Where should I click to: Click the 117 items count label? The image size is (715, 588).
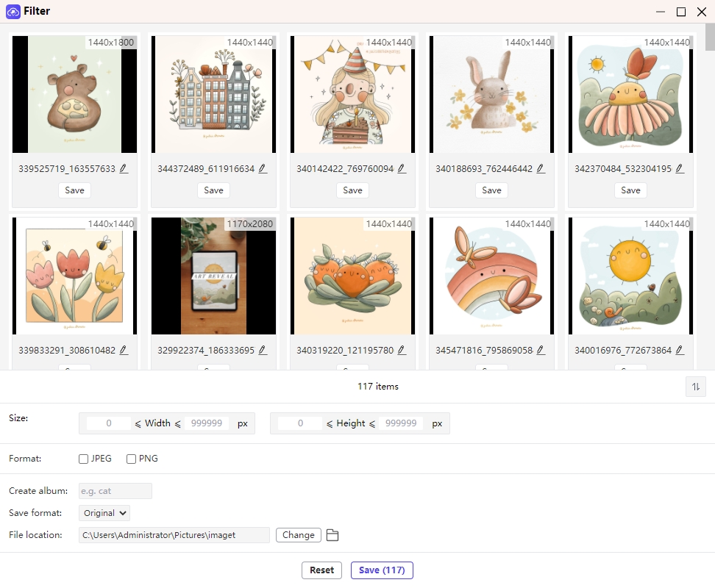tap(378, 387)
